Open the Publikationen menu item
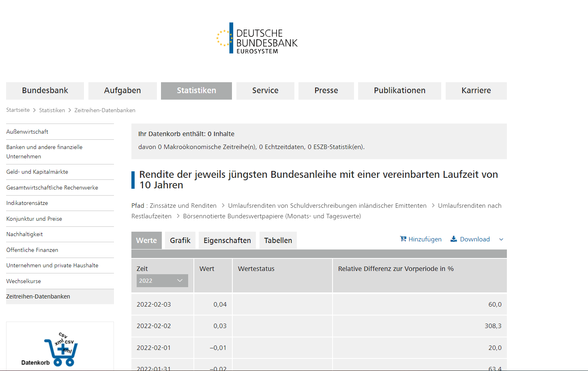588x371 pixels. (399, 91)
